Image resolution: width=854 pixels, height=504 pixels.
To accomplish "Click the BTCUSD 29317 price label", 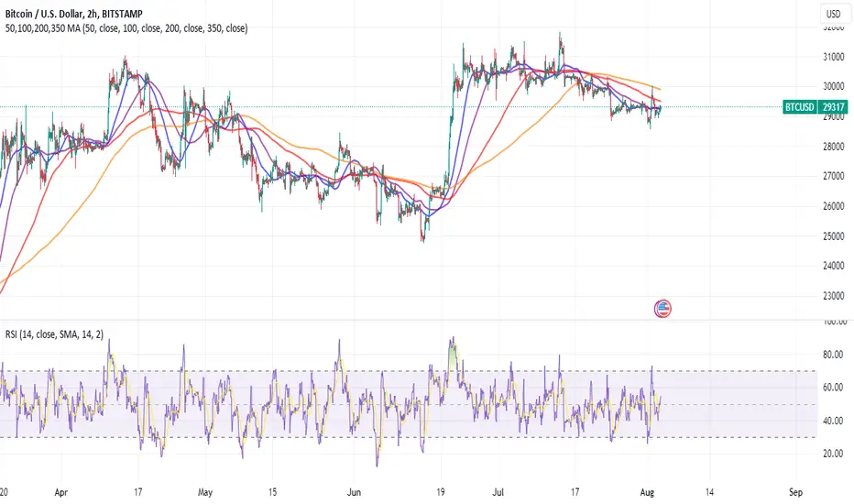I will pos(815,107).
